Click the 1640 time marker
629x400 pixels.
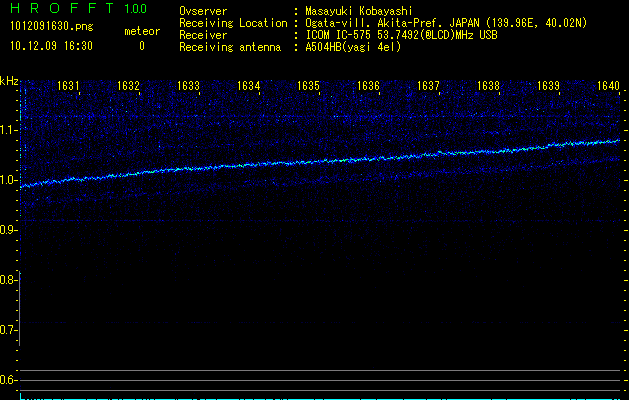608,86
